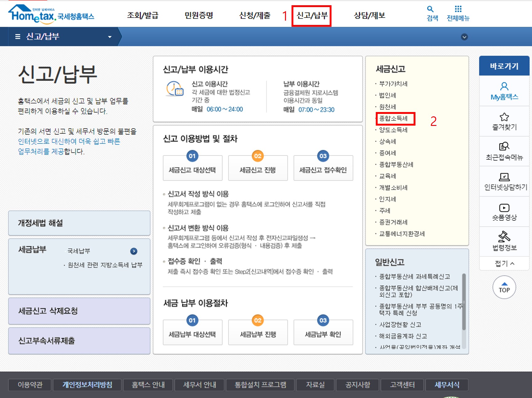The height and width of the screenshot is (398, 532).
Task: Open 부부 공동명의 1주택자 특례 신청
Action: pos(421,310)
